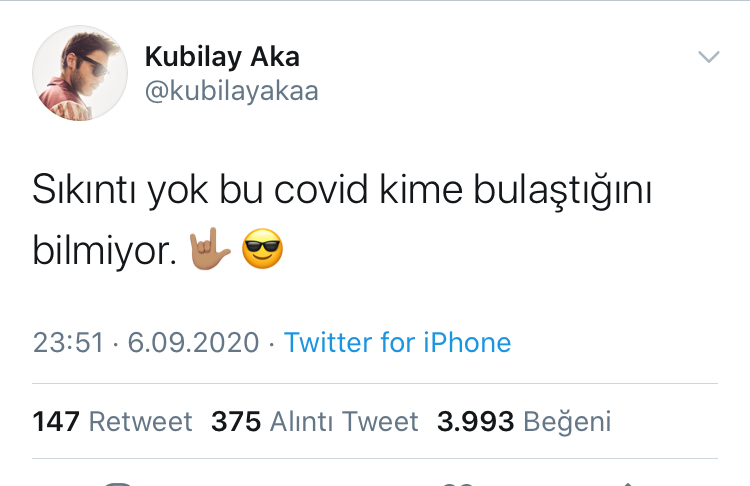Tap the share icon at bottom right

pos(629,484)
